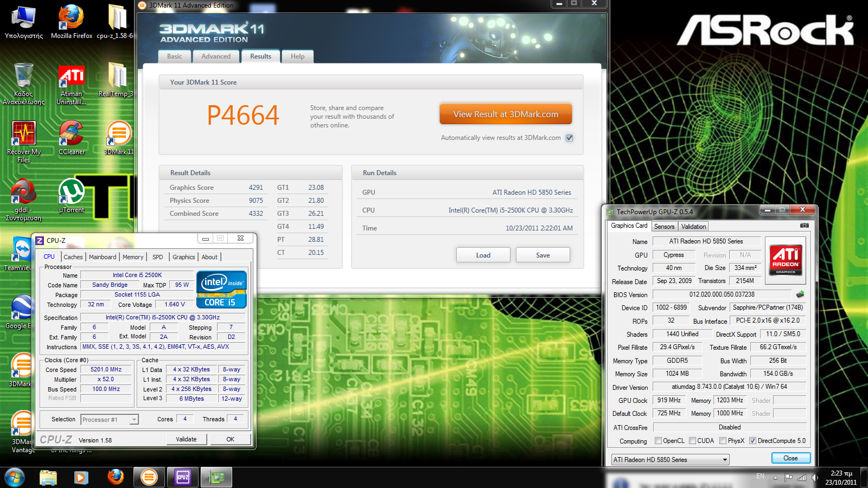The height and width of the screenshot is (488, 868).
Task: Click the Intel Core i5 logo in CPU-Z
Action: 221,290
